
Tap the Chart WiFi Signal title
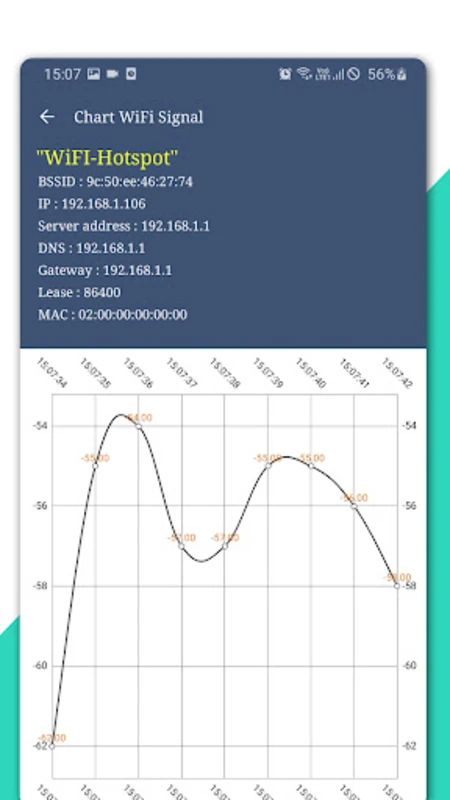[138, 117]
